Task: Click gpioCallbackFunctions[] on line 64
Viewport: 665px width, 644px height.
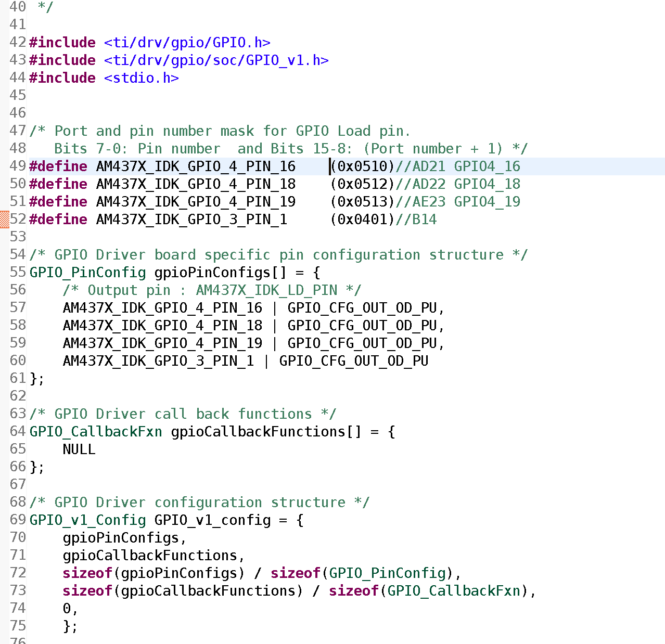Action: [266, 432]
